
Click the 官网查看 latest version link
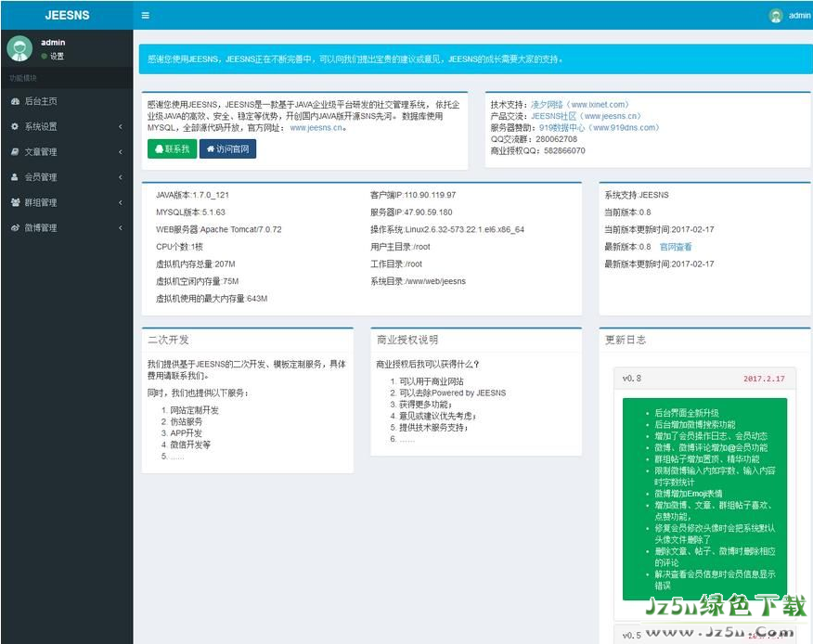(x=676, y=247)
